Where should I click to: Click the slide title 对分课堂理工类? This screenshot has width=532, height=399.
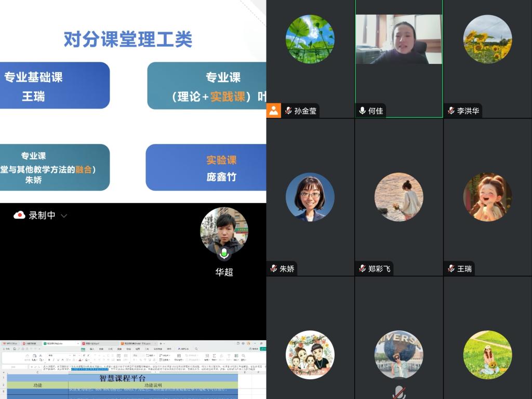[x=128, y=39]
